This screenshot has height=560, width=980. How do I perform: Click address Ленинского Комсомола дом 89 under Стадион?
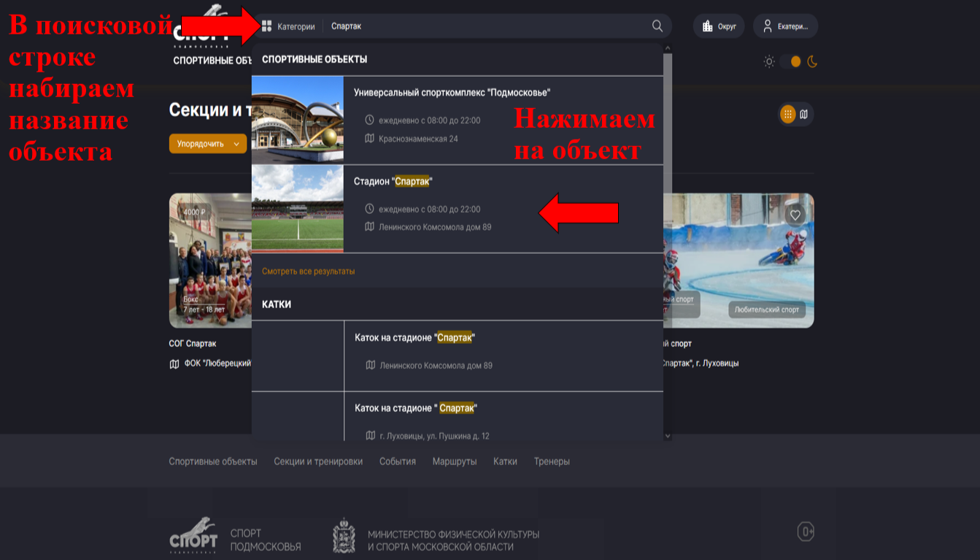435,227
